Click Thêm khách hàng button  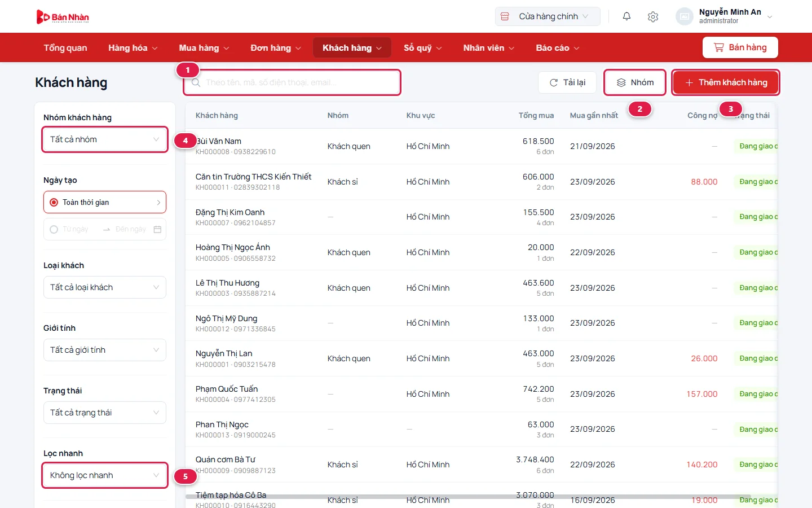click(x=726, y=82)
